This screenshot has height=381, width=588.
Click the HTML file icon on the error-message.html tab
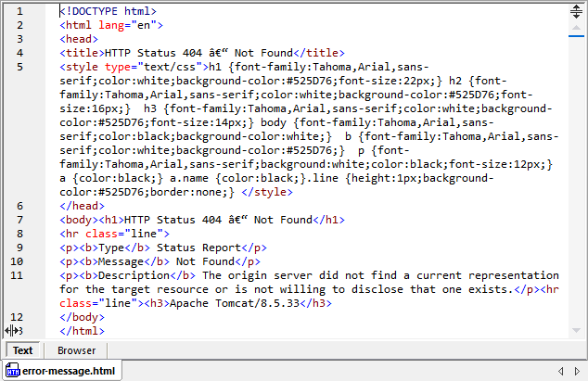click(x=11, y=371)
